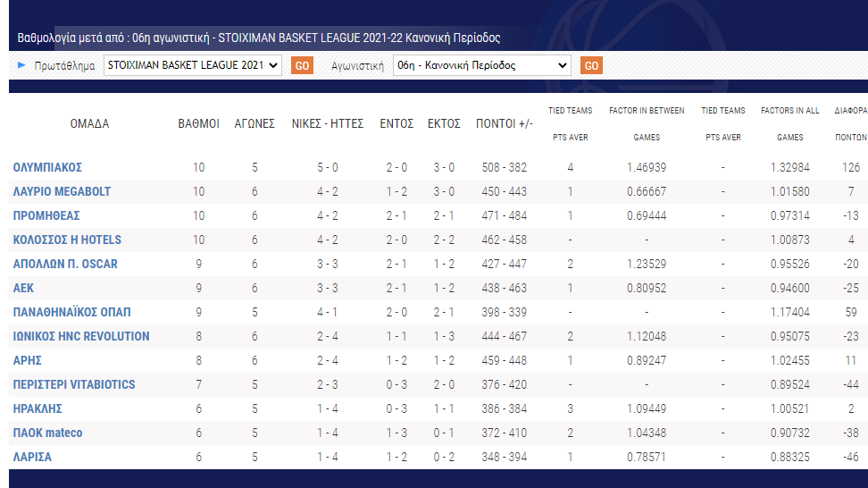
Task: Click points value 386 - 384
Action: click(505, 408)
